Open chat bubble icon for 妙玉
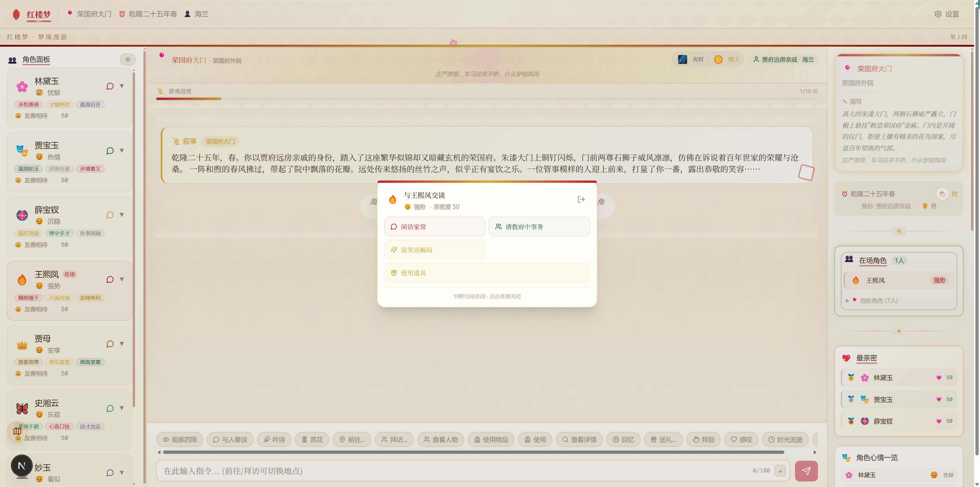 (110, 473)
